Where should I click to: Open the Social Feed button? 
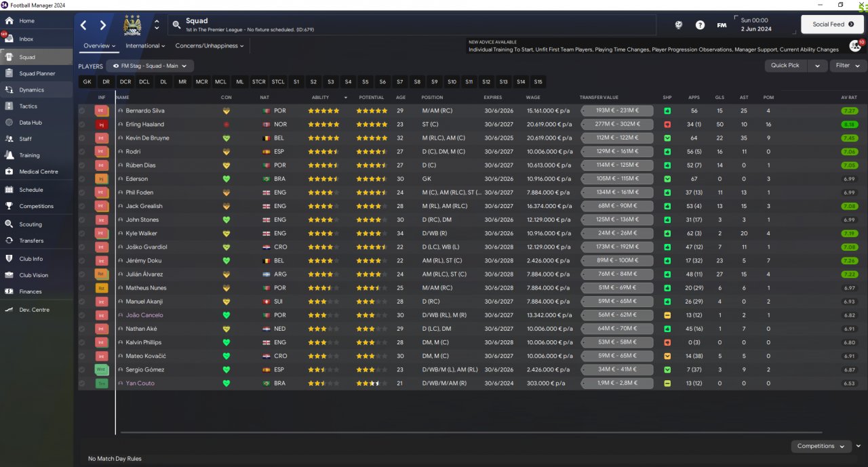832,24
